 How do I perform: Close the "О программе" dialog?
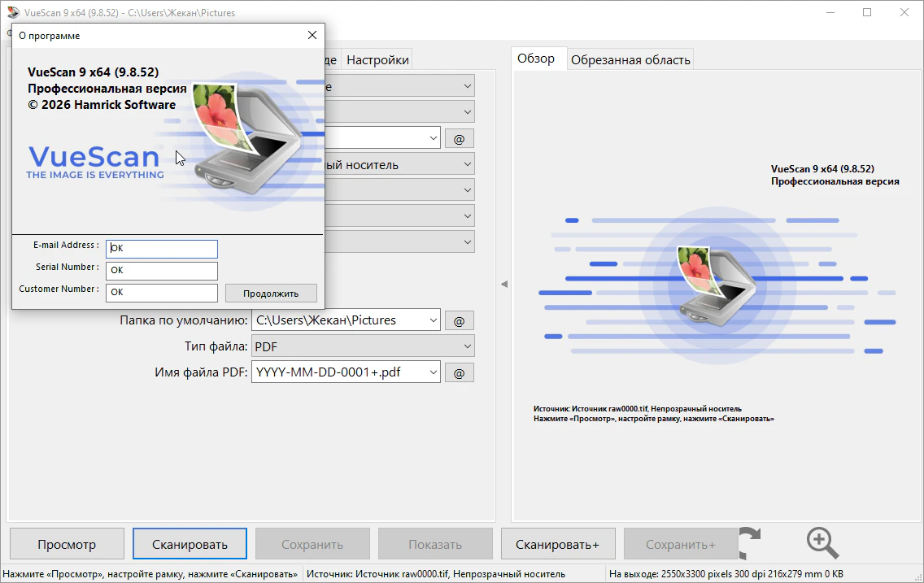click(x=312, y=35)
